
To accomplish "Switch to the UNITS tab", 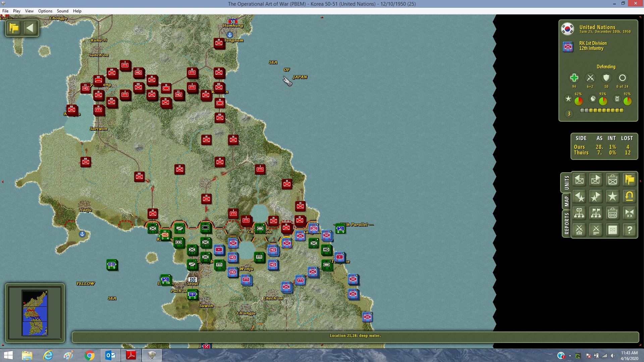I will 567,183.
